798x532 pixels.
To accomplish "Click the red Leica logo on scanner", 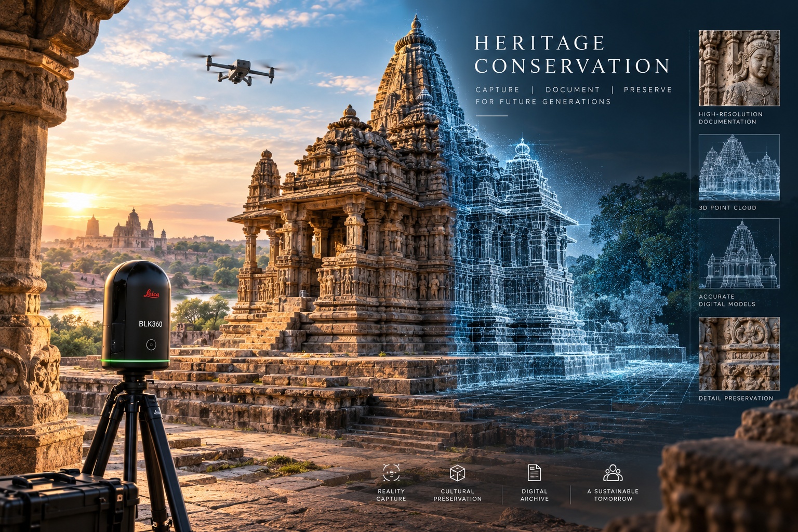I will click(x=152, y=294).
